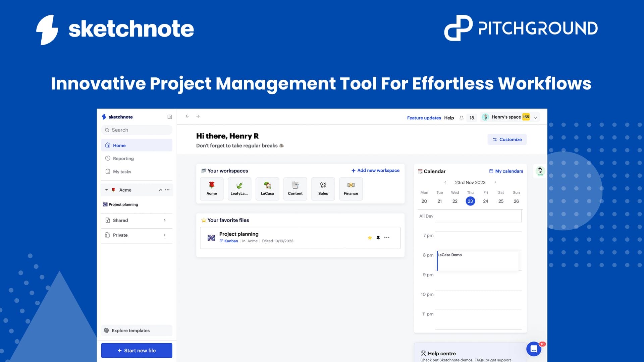Screen dimensions: 644x362
Task: Click the notifications bell icon
Action: (462, 118)
